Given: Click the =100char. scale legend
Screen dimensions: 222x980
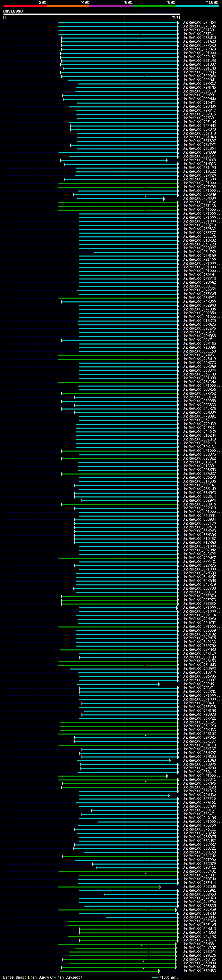Looking at the screenshot, I should pos(165,977).
